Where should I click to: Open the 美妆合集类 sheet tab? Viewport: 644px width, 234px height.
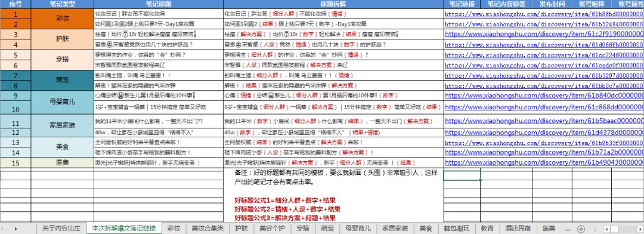click(208, 229)
